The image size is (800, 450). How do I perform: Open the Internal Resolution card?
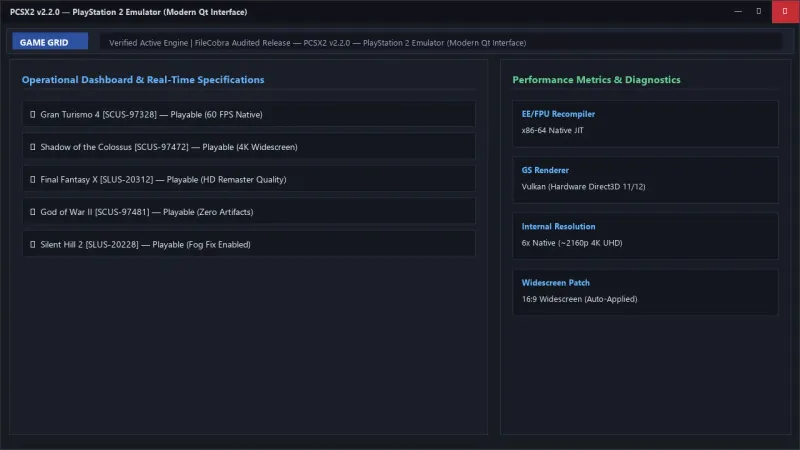(x=645, y=236)
